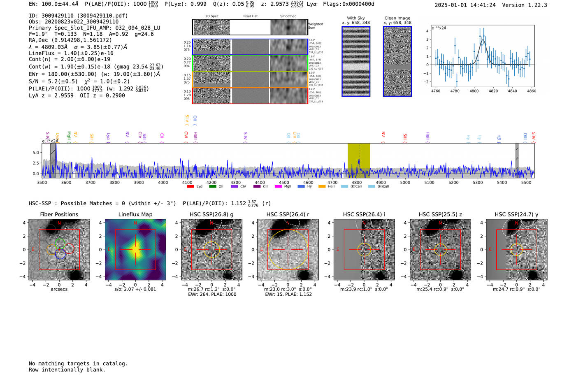Click the 2025-01-01 14:41:24 timestamp
This screenshot has height=392, width=576.
(x=465, y=5)
